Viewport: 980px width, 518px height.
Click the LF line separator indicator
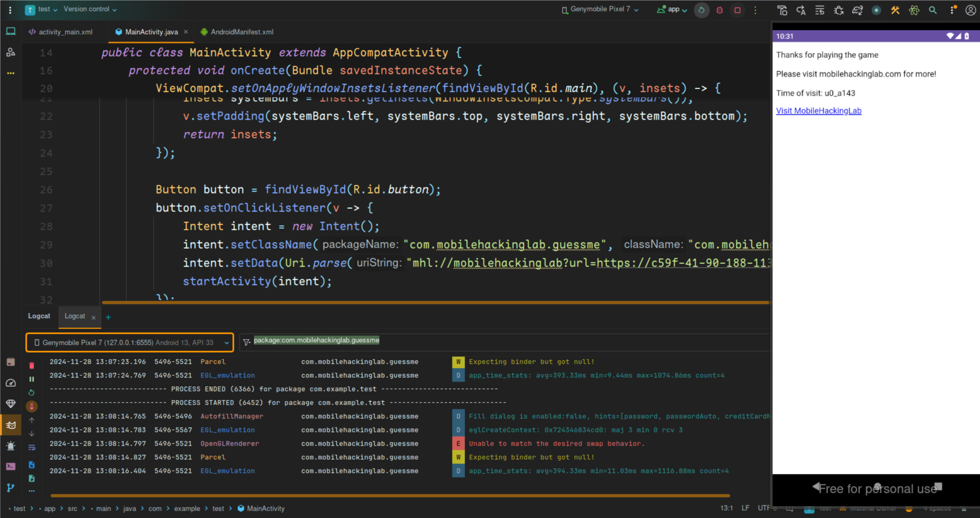746,508
